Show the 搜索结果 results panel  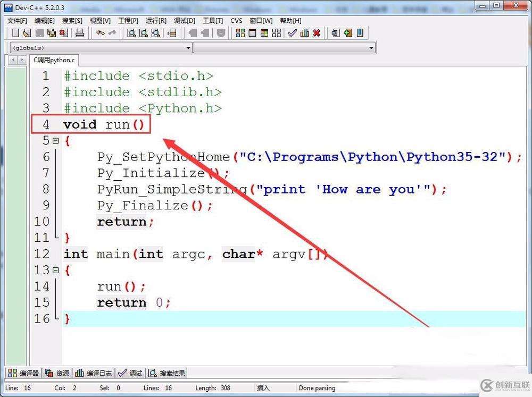[167, 373]
